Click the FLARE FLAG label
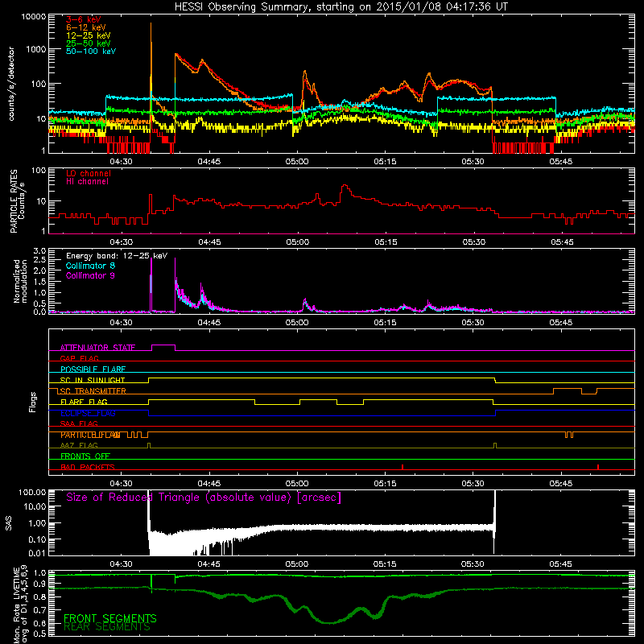 (x=84, y=402)
